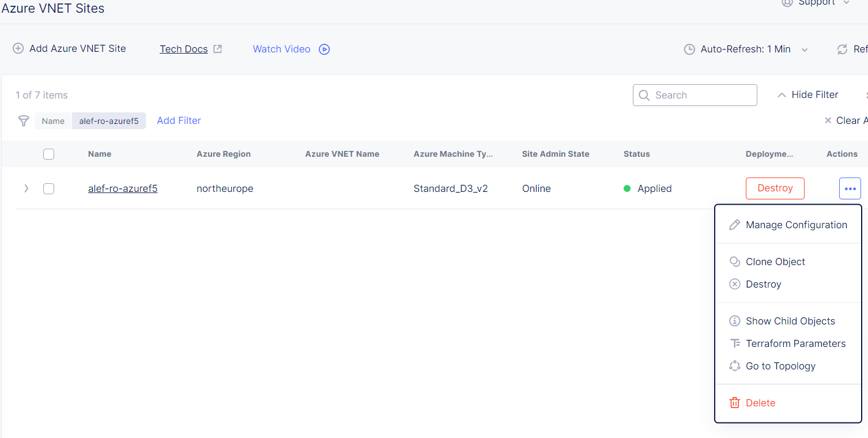Click the X icon for Clear filters
This screenshot has width=868, height=438.
828,120
